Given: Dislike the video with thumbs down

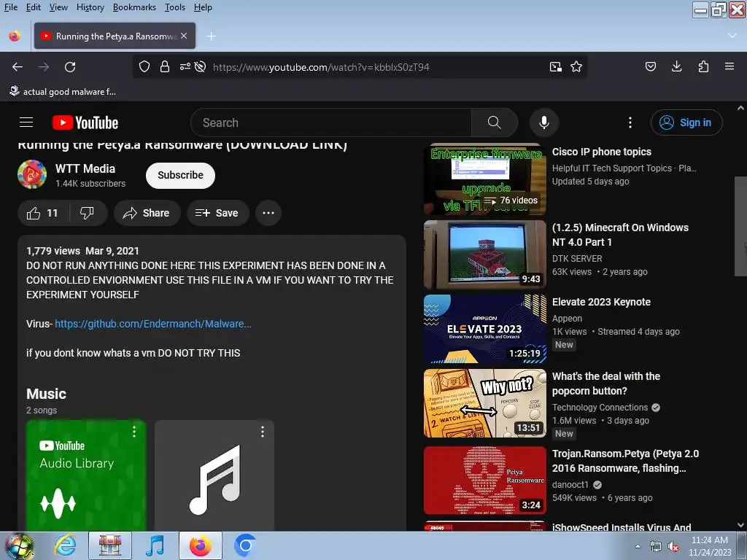Looking at the screenshot, I should coord(88,213).
